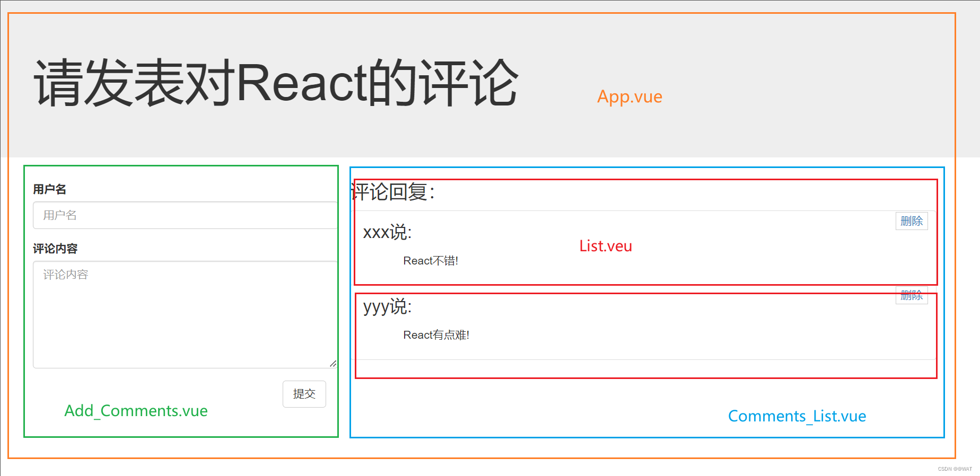980x476 pixels.
Task: Click the 评论内容 textarea
Action: 185,314
